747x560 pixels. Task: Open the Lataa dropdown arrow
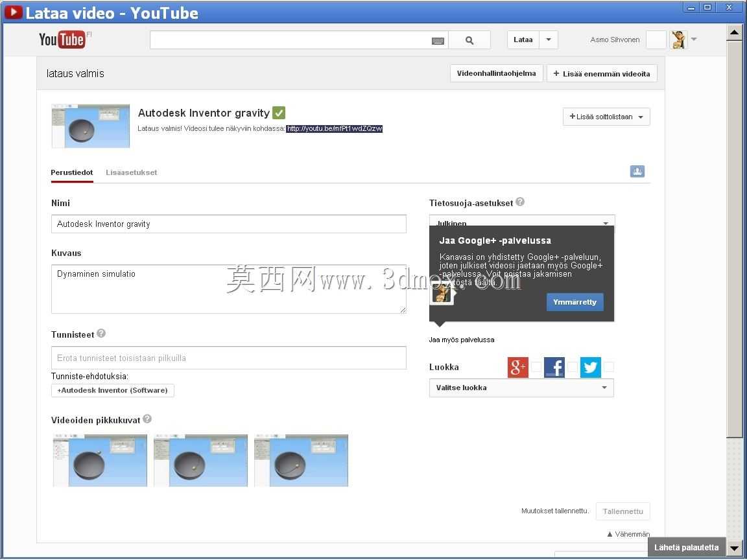click(549, 40)
